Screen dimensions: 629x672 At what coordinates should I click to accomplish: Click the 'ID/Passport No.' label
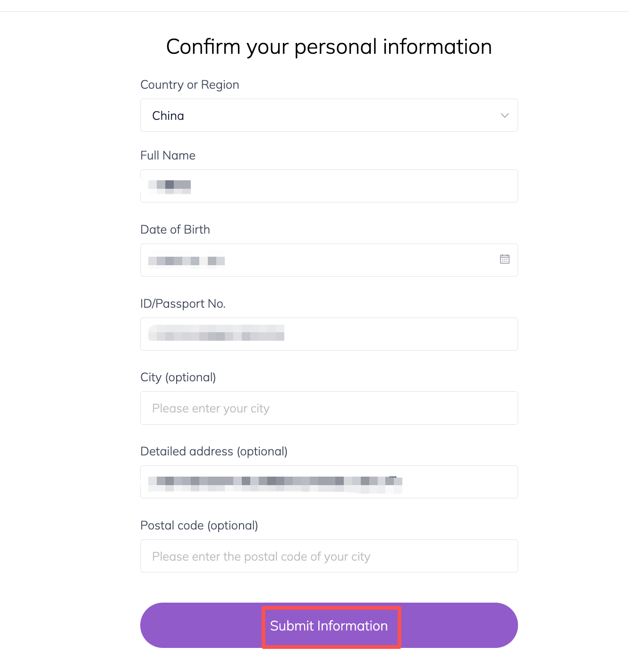click(x=183, y=303)
